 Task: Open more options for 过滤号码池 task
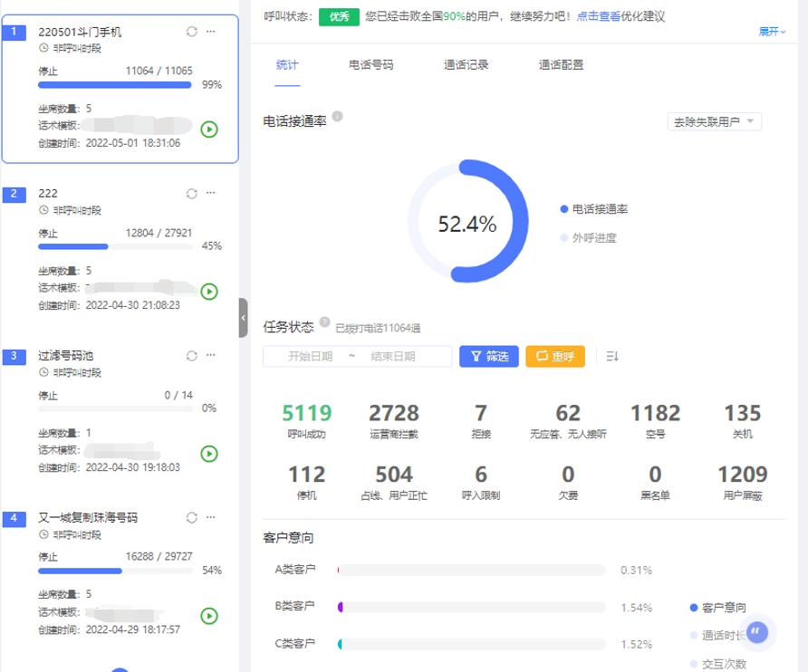(211, 356)
